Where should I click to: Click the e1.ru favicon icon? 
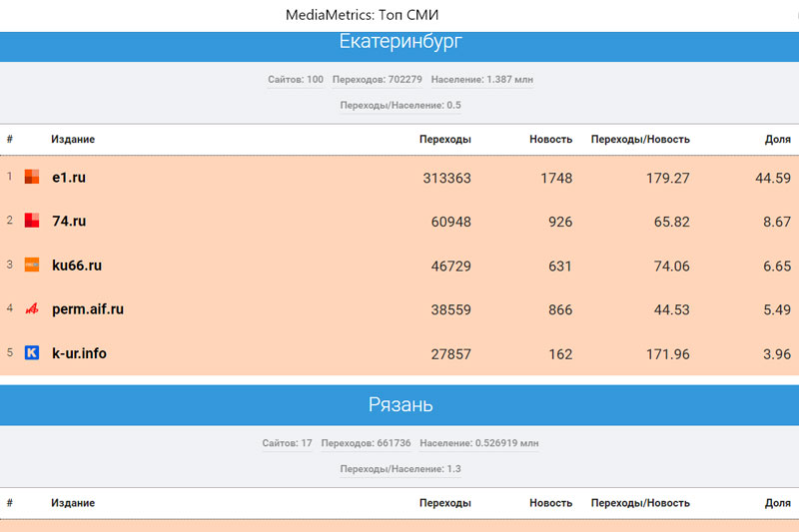[x=32, y=177]
